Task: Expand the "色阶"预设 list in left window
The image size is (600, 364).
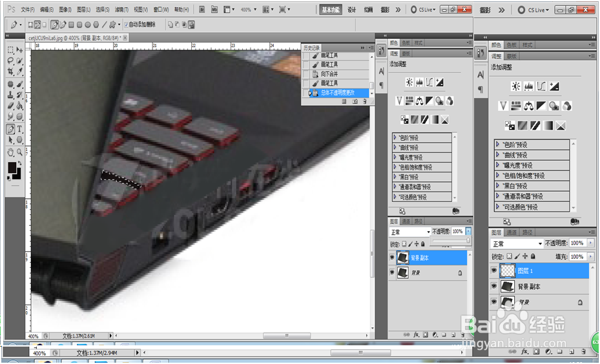Action: click(395, 137)
